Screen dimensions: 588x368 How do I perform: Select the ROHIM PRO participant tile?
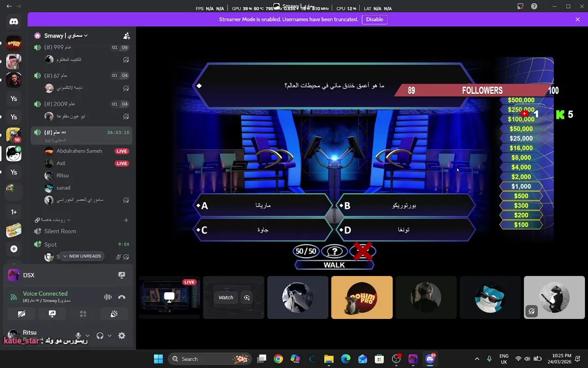click(x=362, y=297)
